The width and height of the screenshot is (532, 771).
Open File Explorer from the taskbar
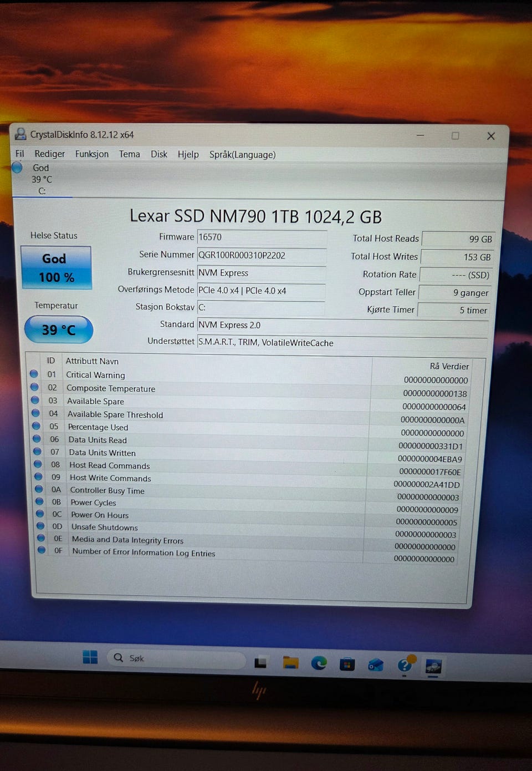click(290, 662)
